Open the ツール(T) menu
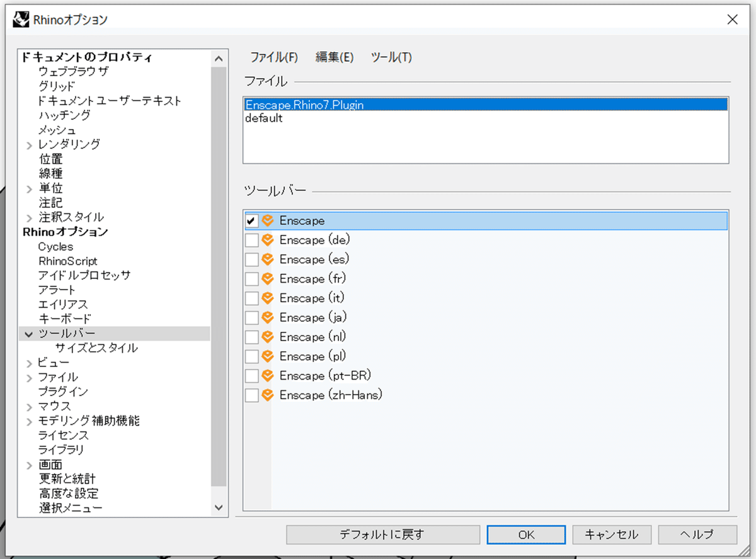 pos(391,57)
